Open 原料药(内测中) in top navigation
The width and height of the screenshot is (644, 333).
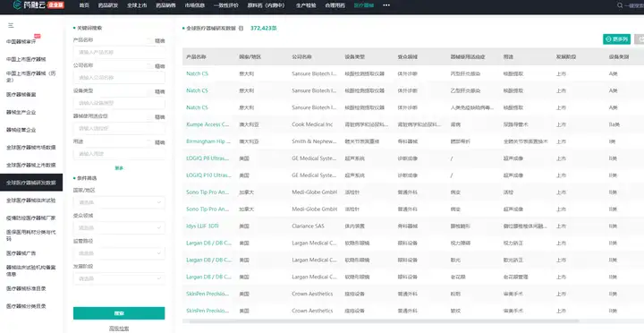pyautogui.click(x=267, y=5)
